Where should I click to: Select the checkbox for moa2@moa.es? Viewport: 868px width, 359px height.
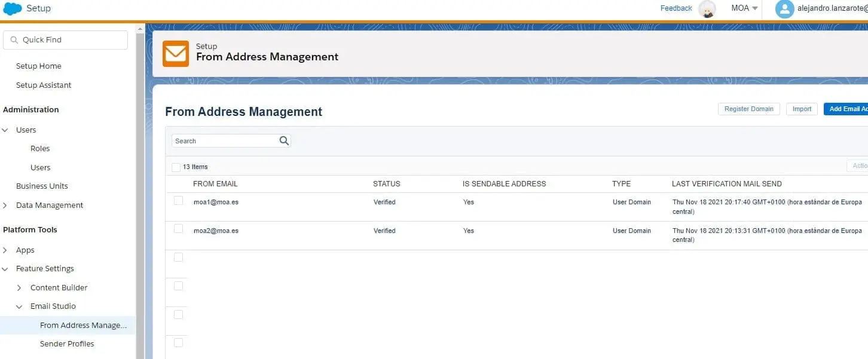[x=178, y=229]
